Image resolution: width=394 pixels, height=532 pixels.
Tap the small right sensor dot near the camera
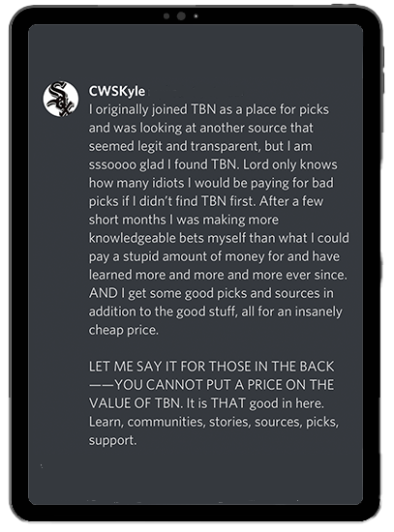point(196,15)
